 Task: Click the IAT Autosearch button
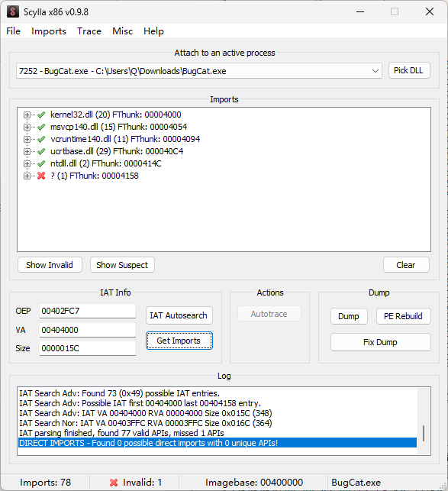click(x=179, y=315)
